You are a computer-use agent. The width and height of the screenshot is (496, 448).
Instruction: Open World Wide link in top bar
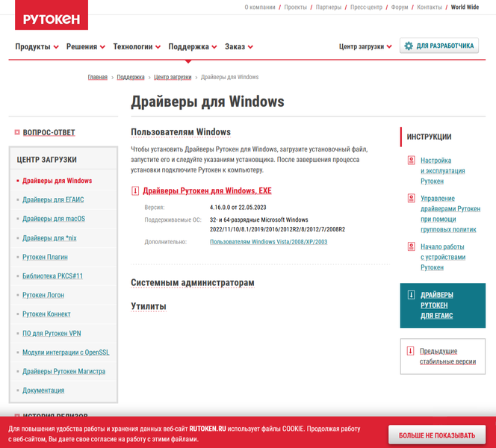pos(465,7)
